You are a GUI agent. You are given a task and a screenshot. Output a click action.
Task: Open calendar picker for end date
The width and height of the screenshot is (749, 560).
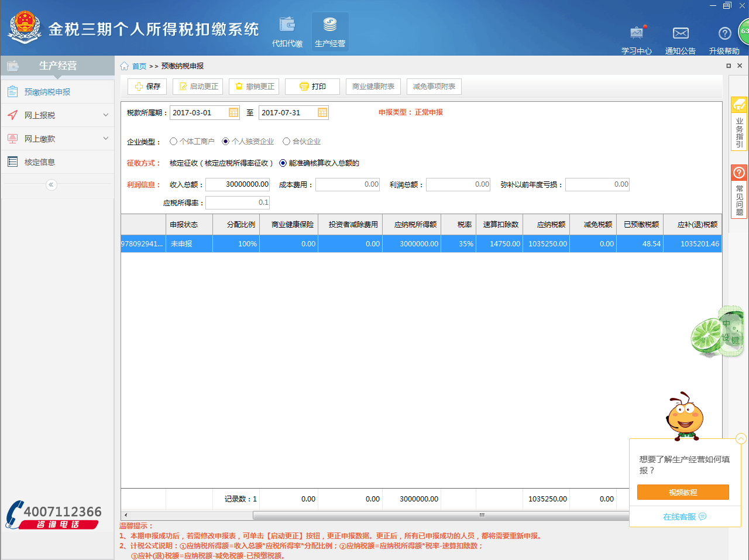[x=322, y=112]
